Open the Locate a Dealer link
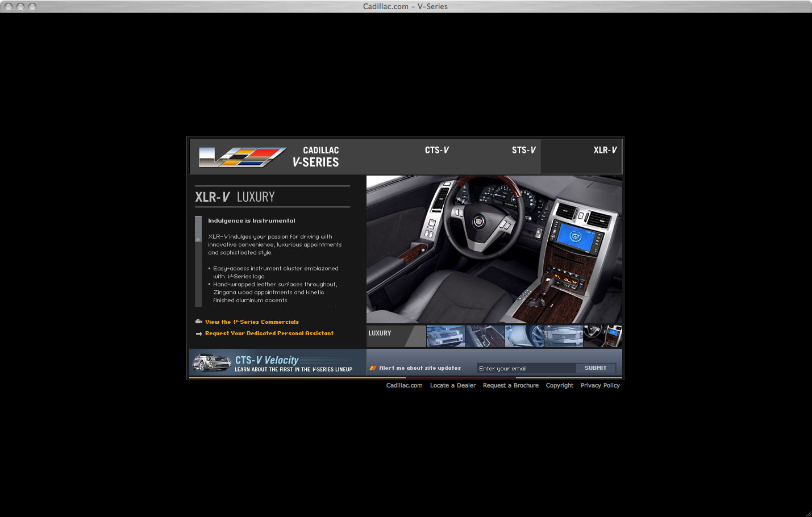Image resolution: width=812 pixels, height=517 pixels. point(453,385)
